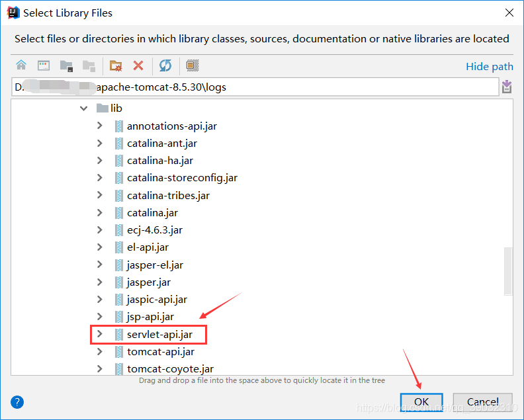The width and height of the screenshot is (524, 420).
Task: Select jaspic-api.jar file
Action: pos(151,300)
